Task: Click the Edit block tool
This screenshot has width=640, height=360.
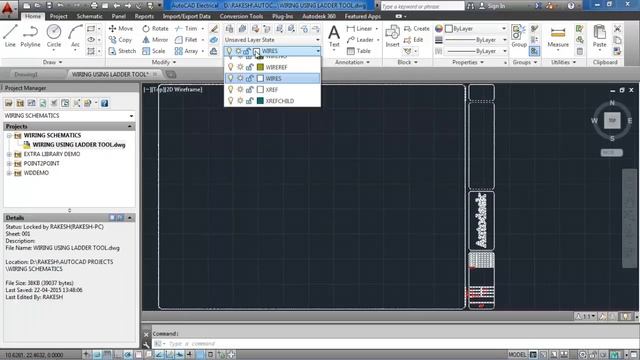Action: point(413,40)
